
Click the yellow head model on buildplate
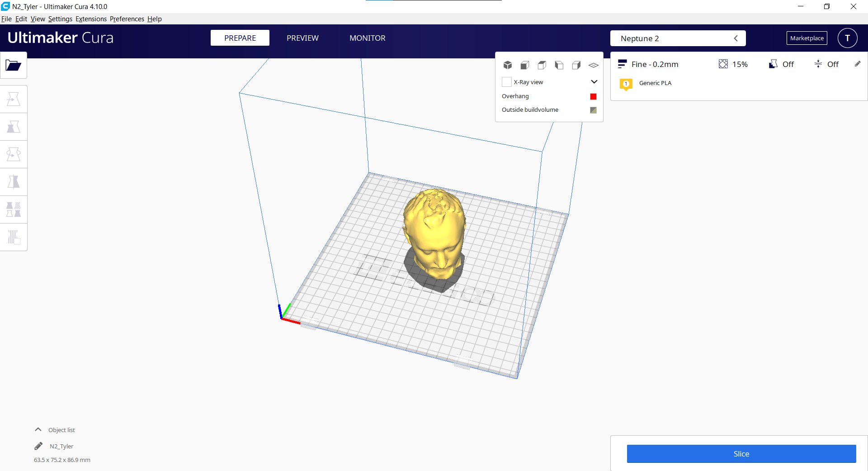(434, 233)
